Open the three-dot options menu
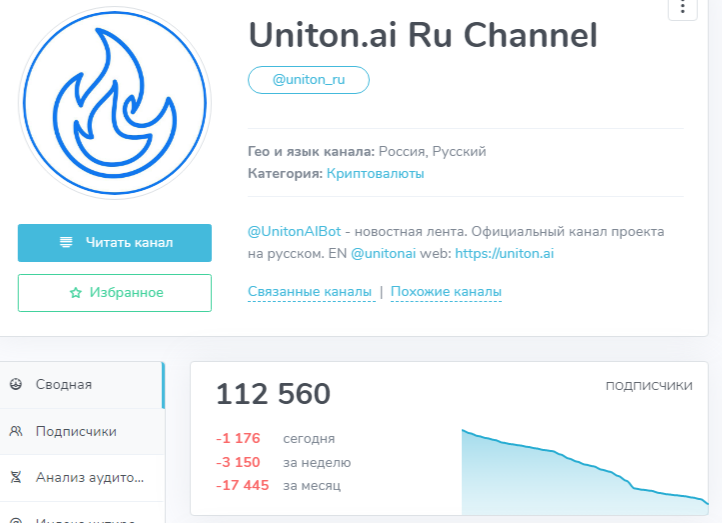Screen dimensions: 722x523 pos(682,7)
